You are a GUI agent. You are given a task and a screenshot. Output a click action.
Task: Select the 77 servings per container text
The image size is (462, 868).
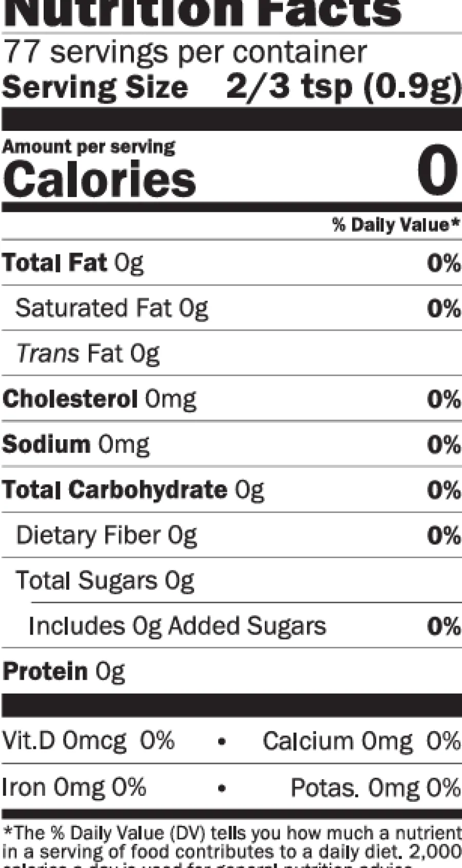(x=185, y=52)
